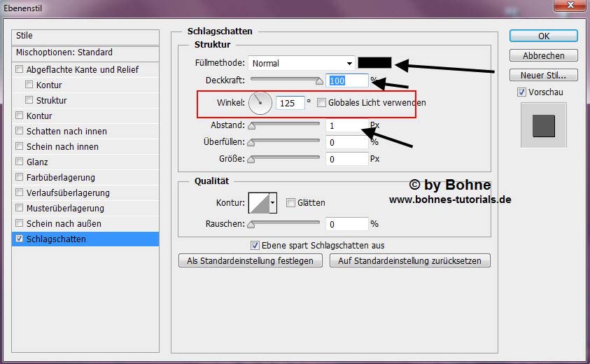
Task: Enable Abgeflachte Kante und Relief
Action: [19, 70]
